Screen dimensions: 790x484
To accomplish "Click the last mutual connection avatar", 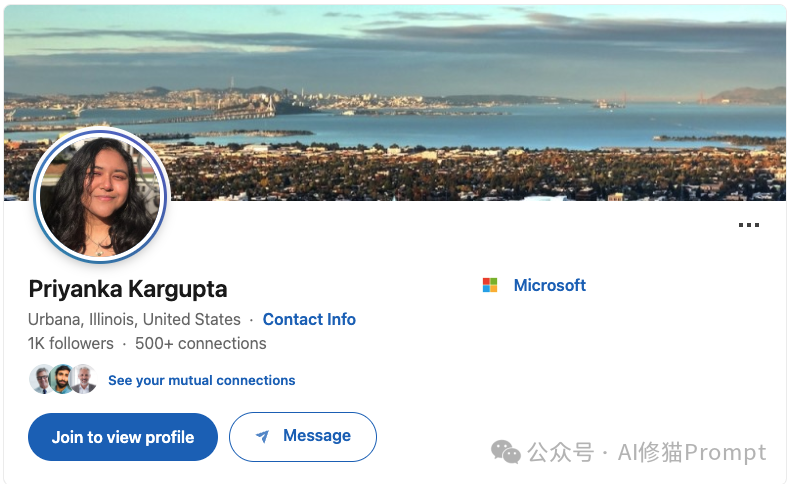I will click(84, 379).
